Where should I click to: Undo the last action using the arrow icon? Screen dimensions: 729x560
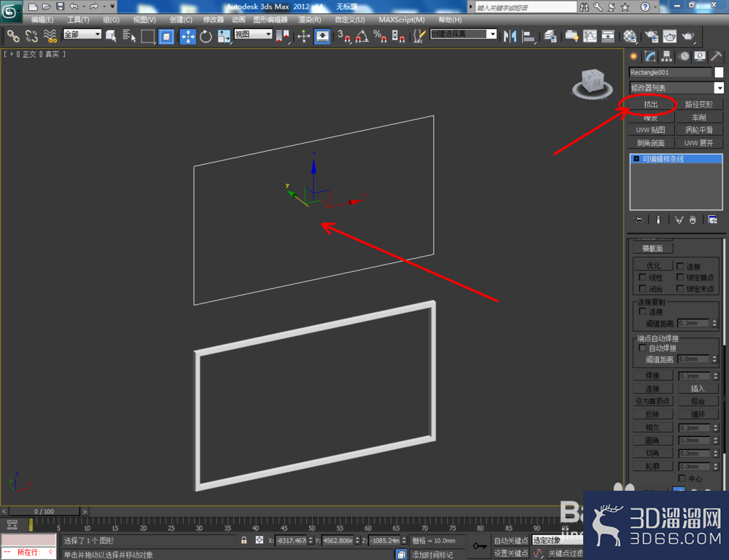(74, 7)
